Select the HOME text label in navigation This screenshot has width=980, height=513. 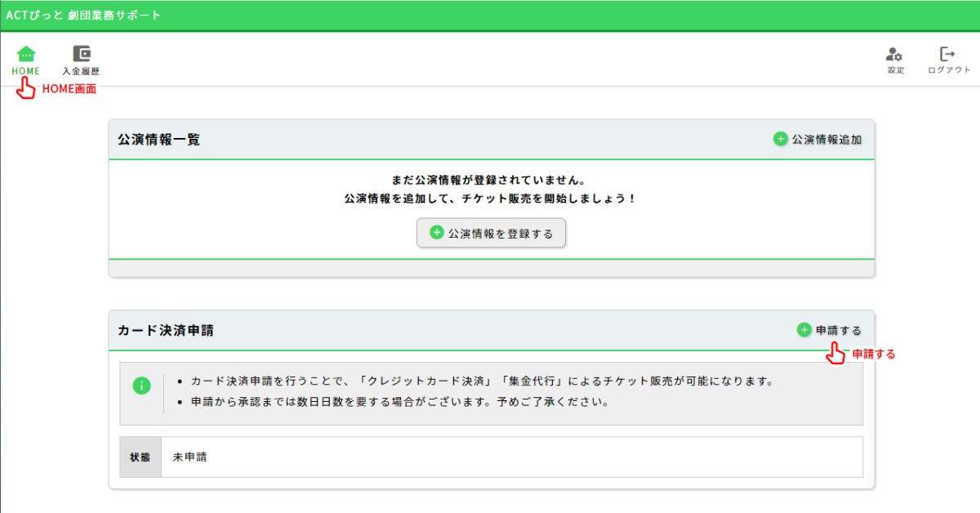26,71
